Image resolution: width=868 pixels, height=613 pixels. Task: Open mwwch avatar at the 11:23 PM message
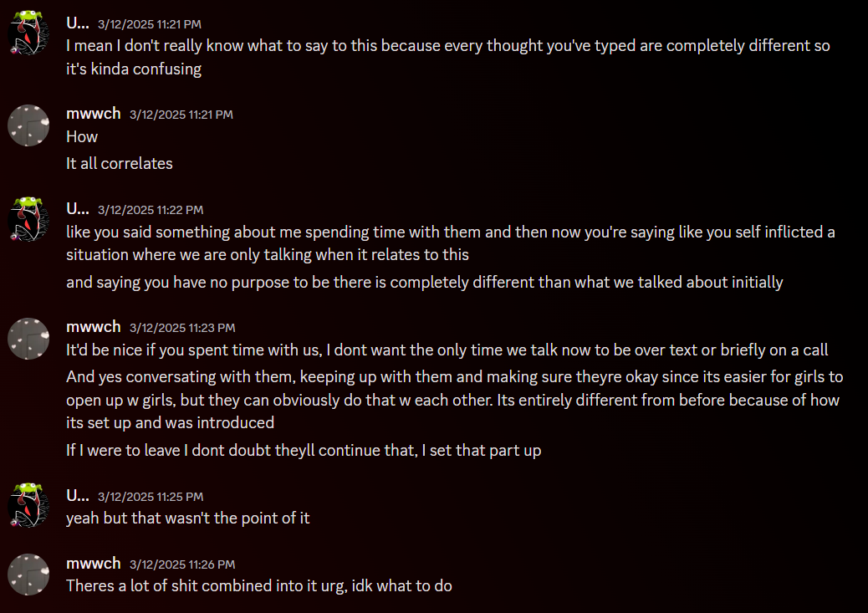28,339
